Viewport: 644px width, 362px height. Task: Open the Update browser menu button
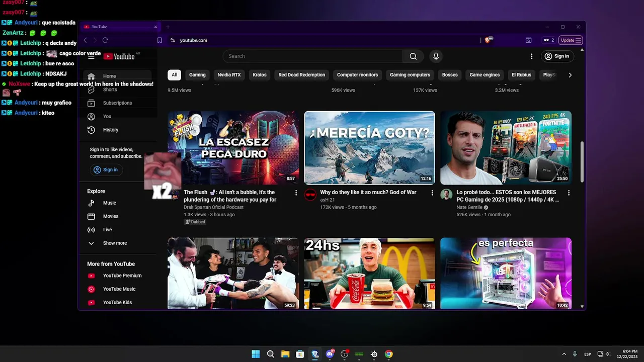571,40
